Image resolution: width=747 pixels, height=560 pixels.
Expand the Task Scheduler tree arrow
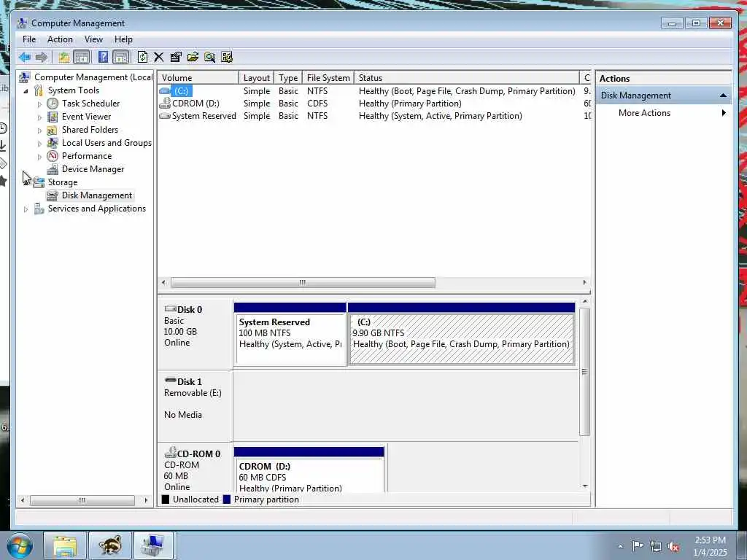pyautogui.click(x=39, y=104)
